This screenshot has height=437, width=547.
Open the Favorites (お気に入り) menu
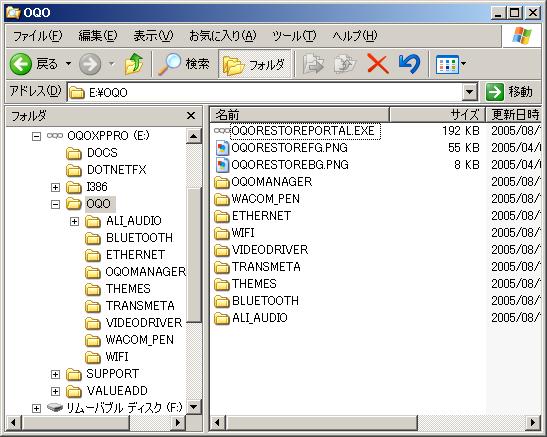[x=223, y=36]
